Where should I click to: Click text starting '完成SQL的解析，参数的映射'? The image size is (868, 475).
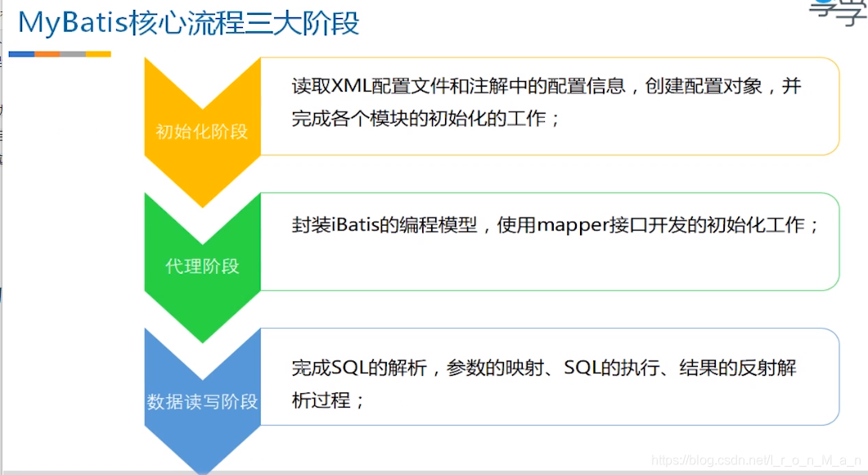543,368
